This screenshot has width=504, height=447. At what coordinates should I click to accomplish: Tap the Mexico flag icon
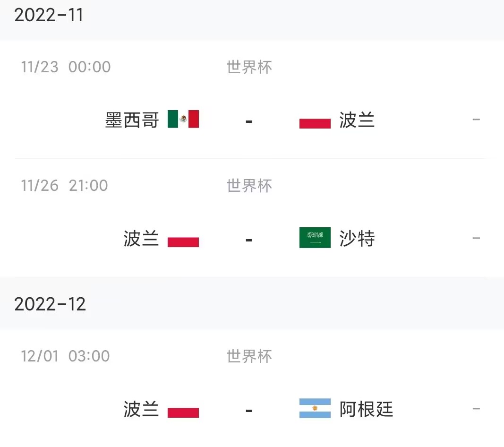pos(183,119)
